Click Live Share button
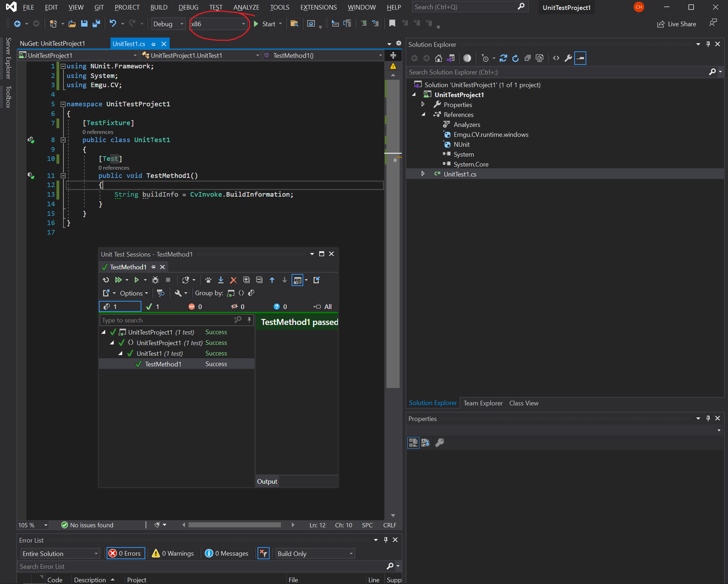The width and height of the screenshot is (728, 584). (x=676, y=24)
